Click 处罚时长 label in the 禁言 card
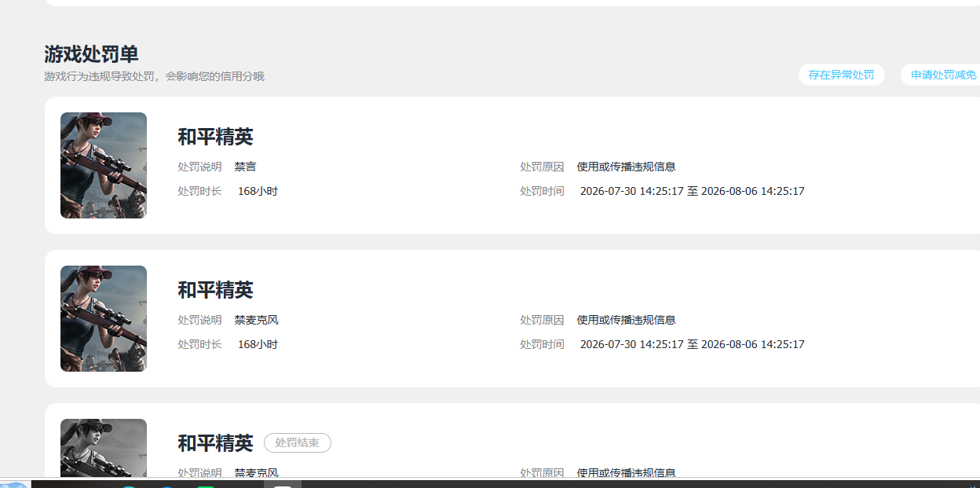 [x=199, y=191]
